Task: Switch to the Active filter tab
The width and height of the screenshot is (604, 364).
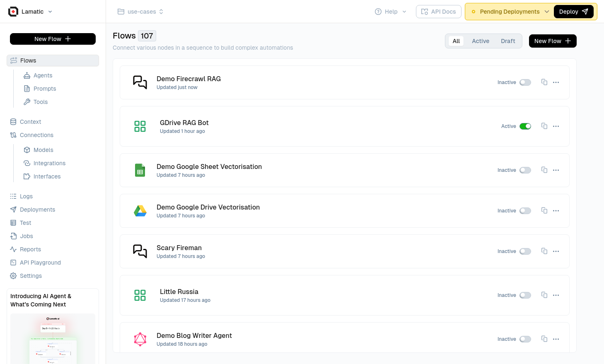Action: pos(481,41)
